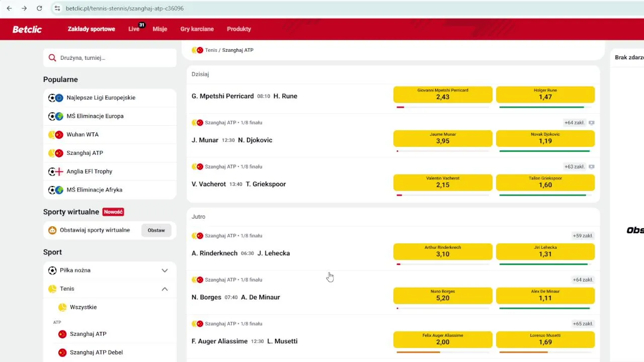
Task: Click the football icon next to Piłka nożna
Action: click(52, 270)
